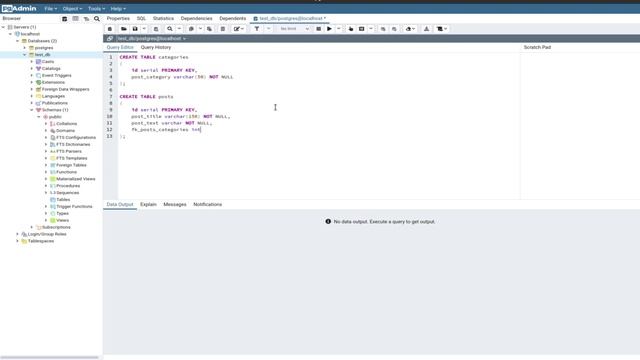Viewport: 640px width, 360px height.
Task: Click the Search Objects magnifier in Browser header
Action: pos(97,19)
